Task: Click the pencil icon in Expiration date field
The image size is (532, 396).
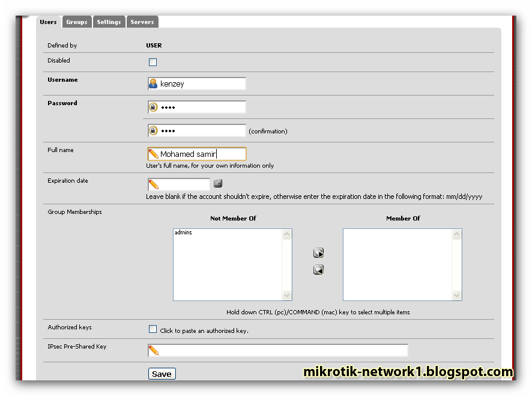Action: [x=154, y=184]
